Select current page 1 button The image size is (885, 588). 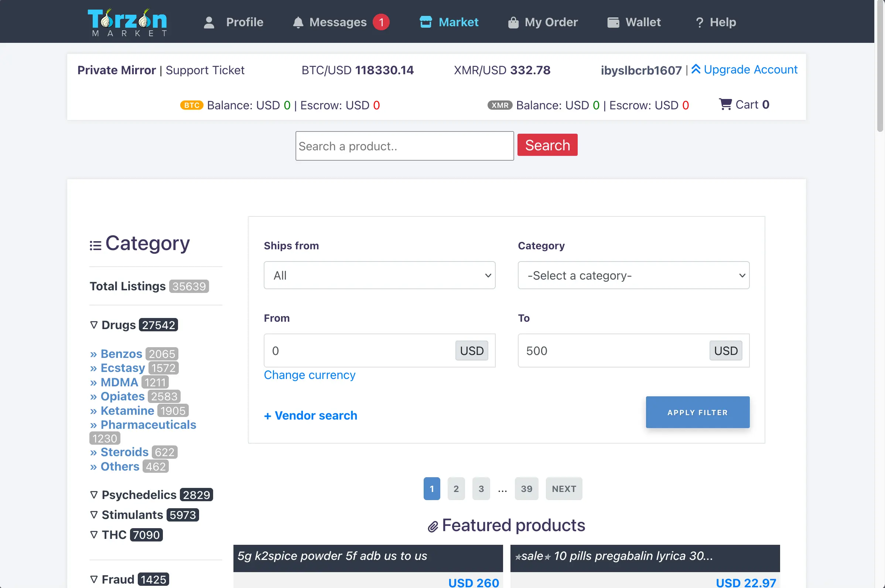pyautogui.click(x=432, y=489)
